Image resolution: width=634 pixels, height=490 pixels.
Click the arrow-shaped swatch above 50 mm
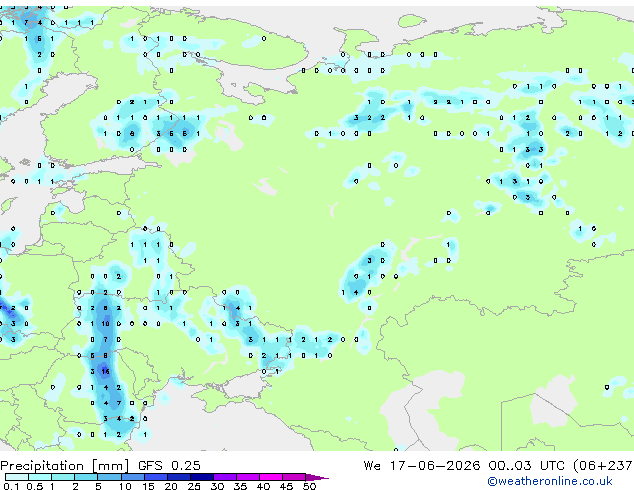317,477
